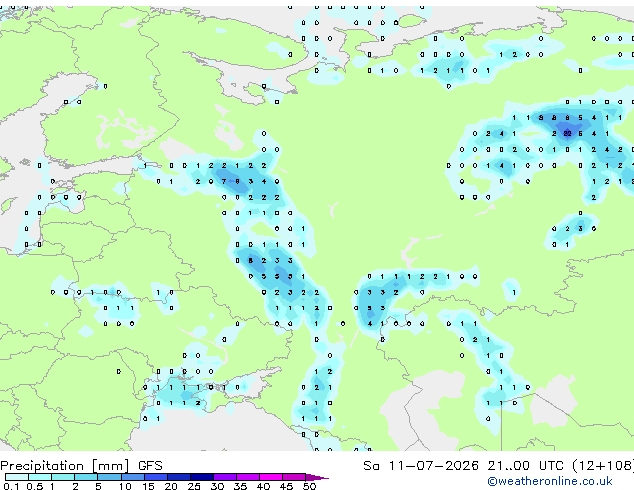Viewport: 634px width, 490px height.
Task: Click the "22" precipitation value on the map
Action: [x=567, y=133]
